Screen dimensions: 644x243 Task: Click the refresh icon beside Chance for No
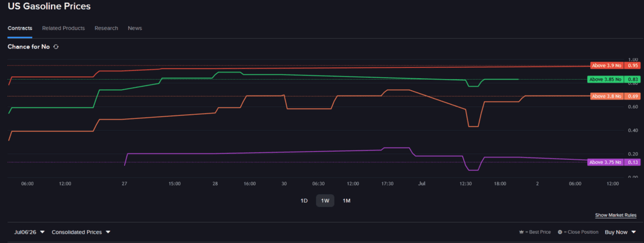56,47
